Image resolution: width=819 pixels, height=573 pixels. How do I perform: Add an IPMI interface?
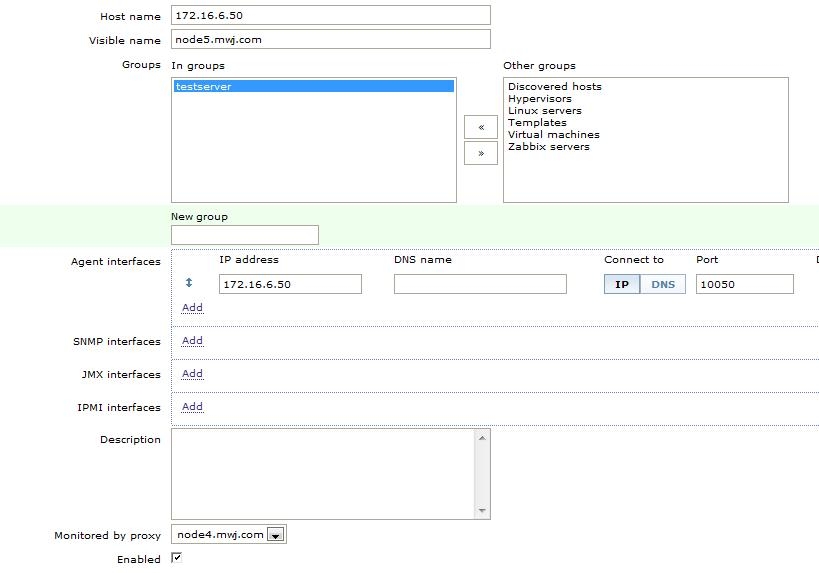click(x=192, y=406)
